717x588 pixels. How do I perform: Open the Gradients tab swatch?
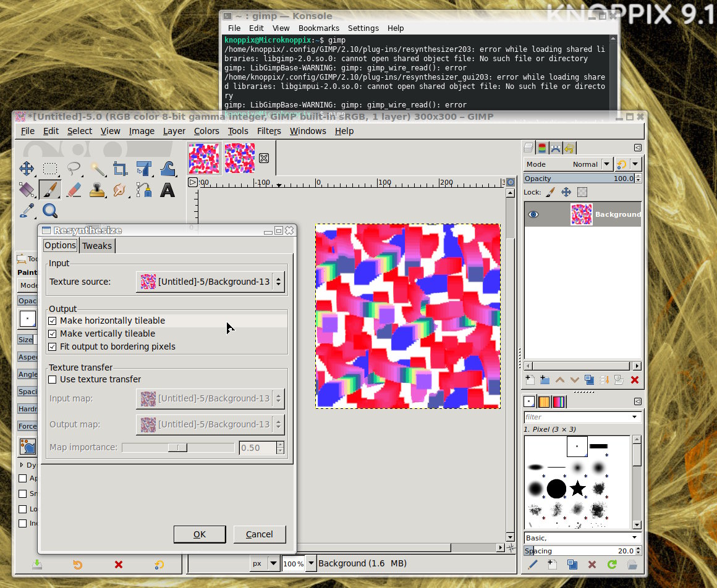point(559,401)
